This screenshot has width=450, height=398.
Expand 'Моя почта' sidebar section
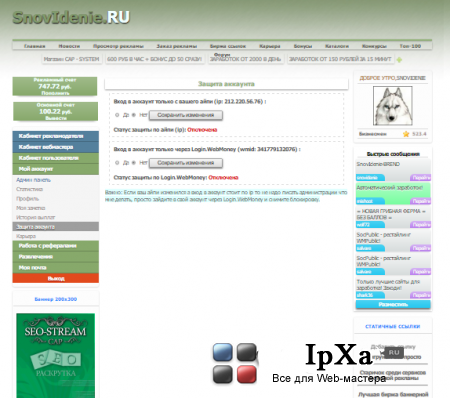(56, 268)
